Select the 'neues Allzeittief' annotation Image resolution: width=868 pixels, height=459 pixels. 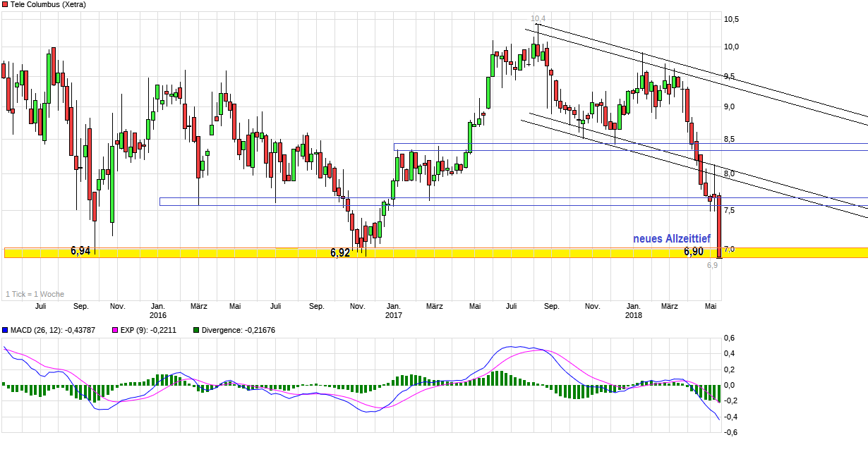coord(671,239)
